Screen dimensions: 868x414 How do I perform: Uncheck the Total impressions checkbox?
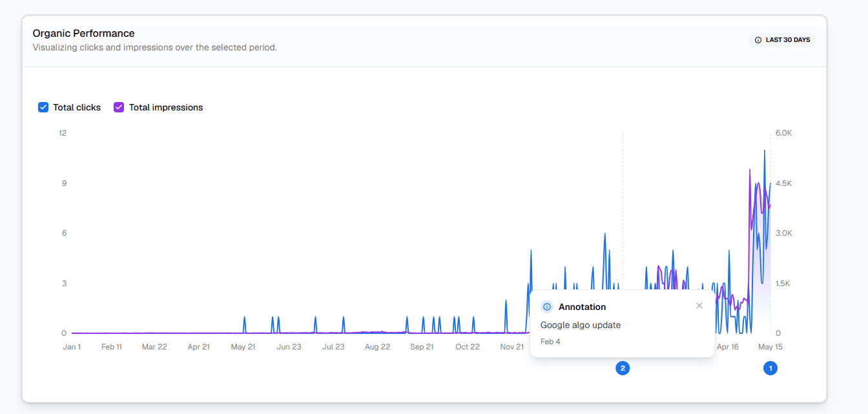coord(119,107)
